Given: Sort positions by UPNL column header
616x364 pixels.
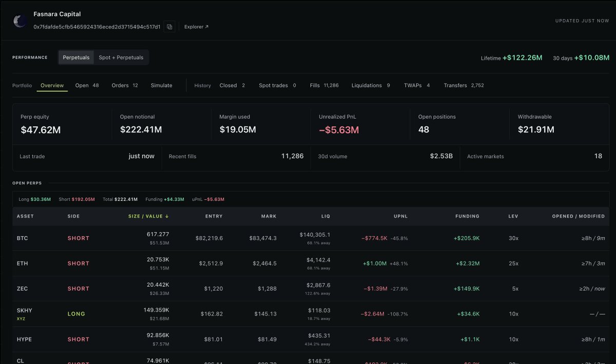Looking at the screenshot, I should [400, 216].
